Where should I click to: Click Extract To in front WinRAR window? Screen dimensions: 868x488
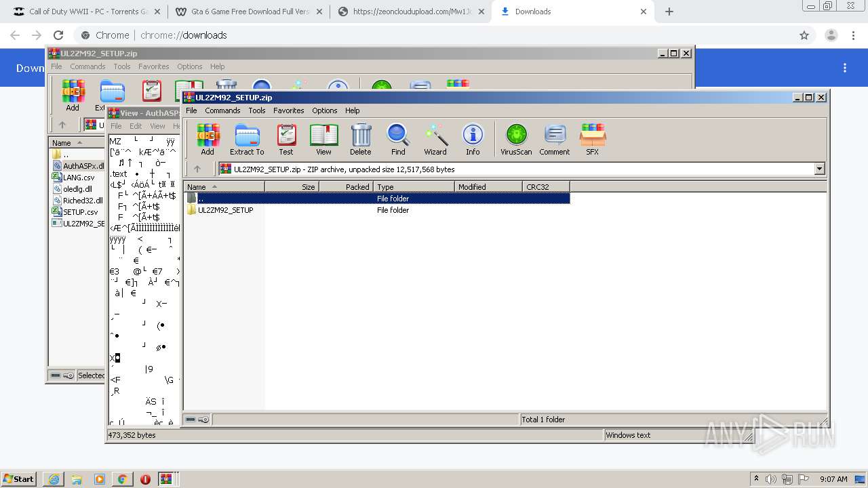tap(247, 140)
